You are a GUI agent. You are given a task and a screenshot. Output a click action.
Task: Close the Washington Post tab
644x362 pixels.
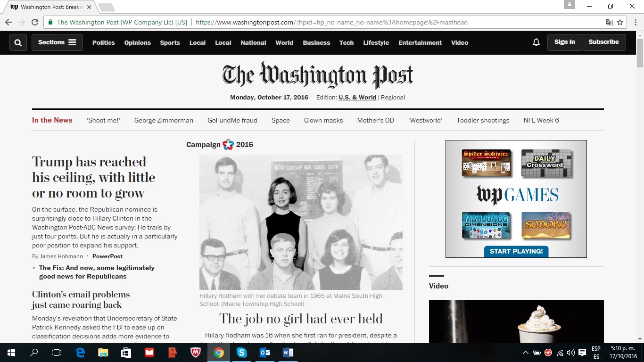pos(89,7)
